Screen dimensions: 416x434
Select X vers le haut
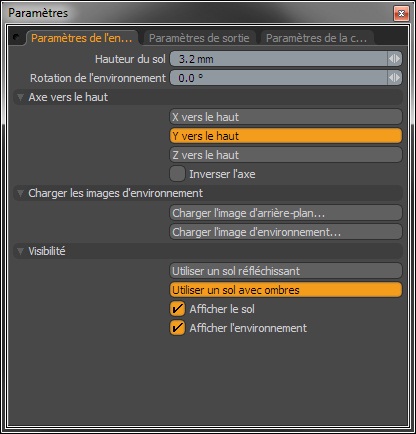click(x=286, y=117)
